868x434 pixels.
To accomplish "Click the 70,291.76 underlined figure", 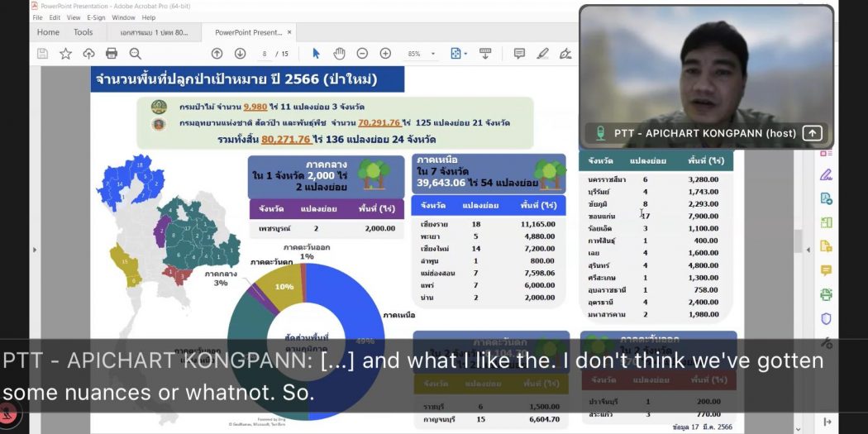I will [379, 123].
